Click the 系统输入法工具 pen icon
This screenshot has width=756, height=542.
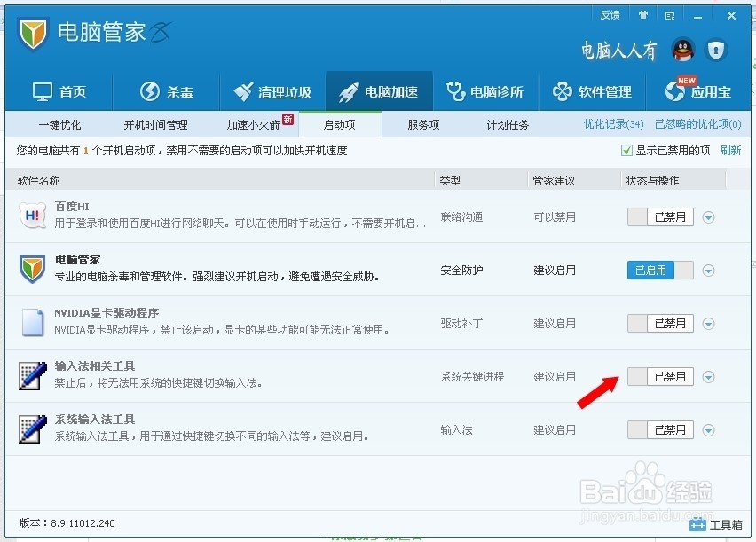[x=33, y=428]
